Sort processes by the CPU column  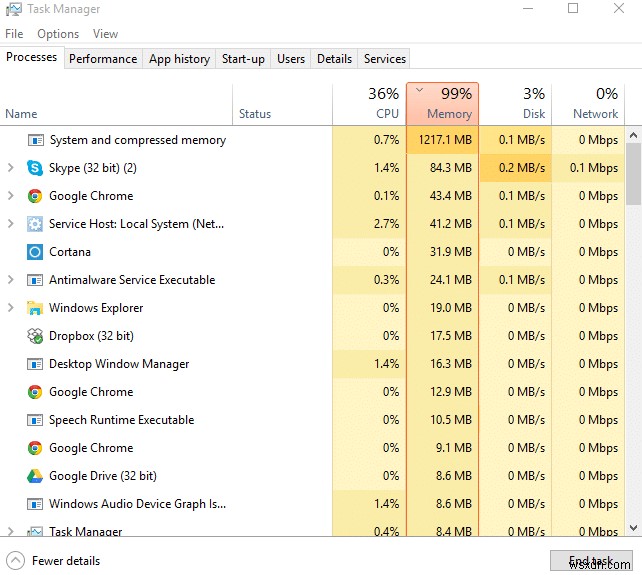[369, 103]
